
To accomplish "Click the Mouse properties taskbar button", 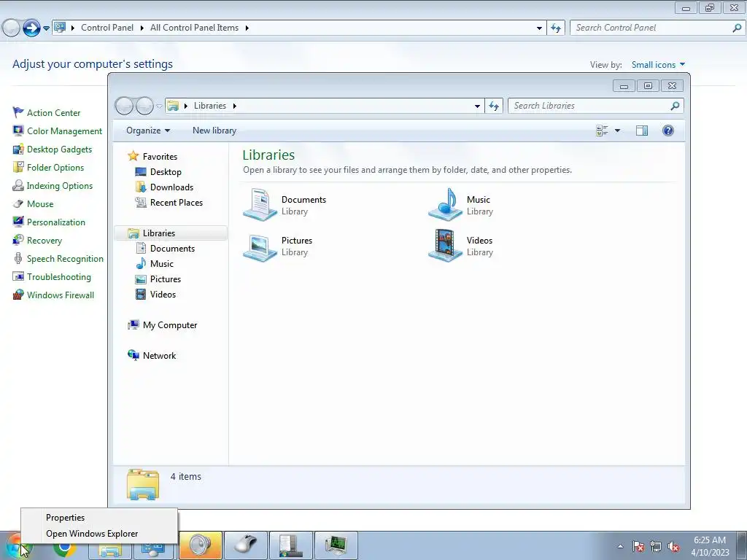I will pos(245,545).
